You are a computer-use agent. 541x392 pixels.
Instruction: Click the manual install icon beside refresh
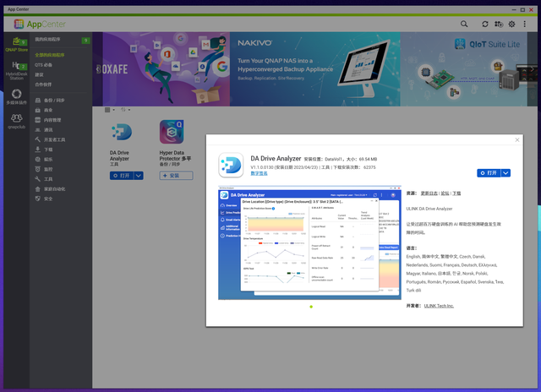click(x=499, y=24)
